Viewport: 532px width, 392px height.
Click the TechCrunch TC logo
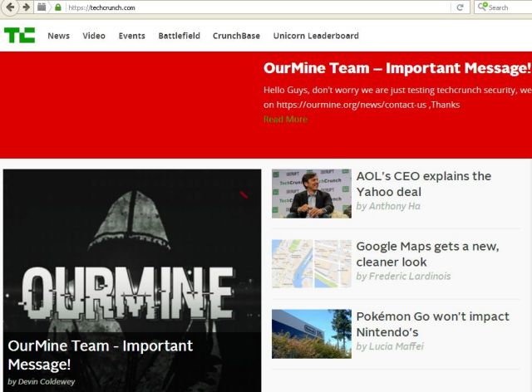pyautogui.click(x=20, y=35)
